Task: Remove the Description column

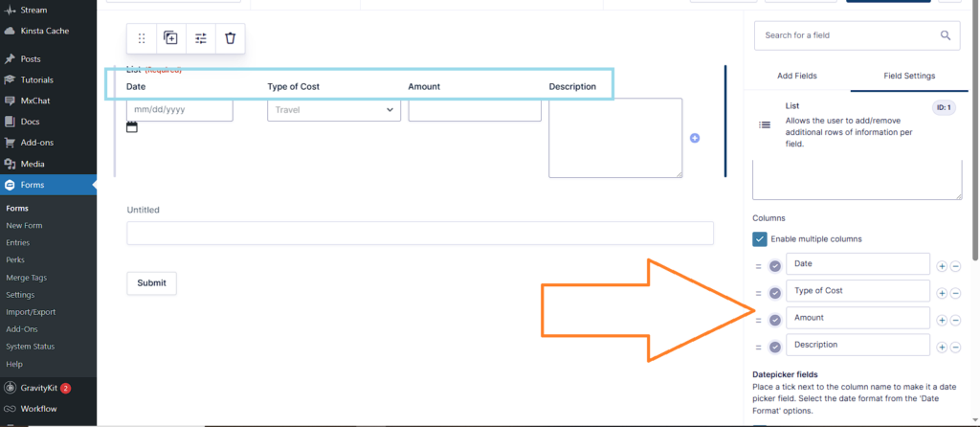Action: pyautogui.click(x=956, y=348)
